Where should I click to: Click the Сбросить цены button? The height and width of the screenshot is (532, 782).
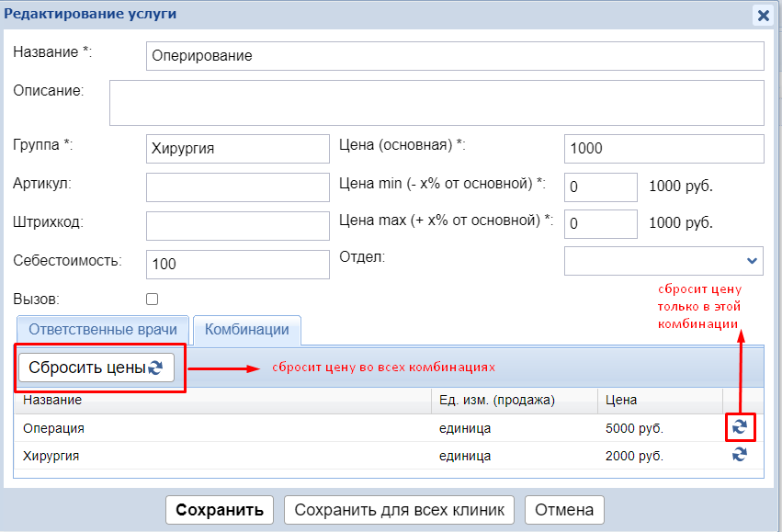pos(96,368)
